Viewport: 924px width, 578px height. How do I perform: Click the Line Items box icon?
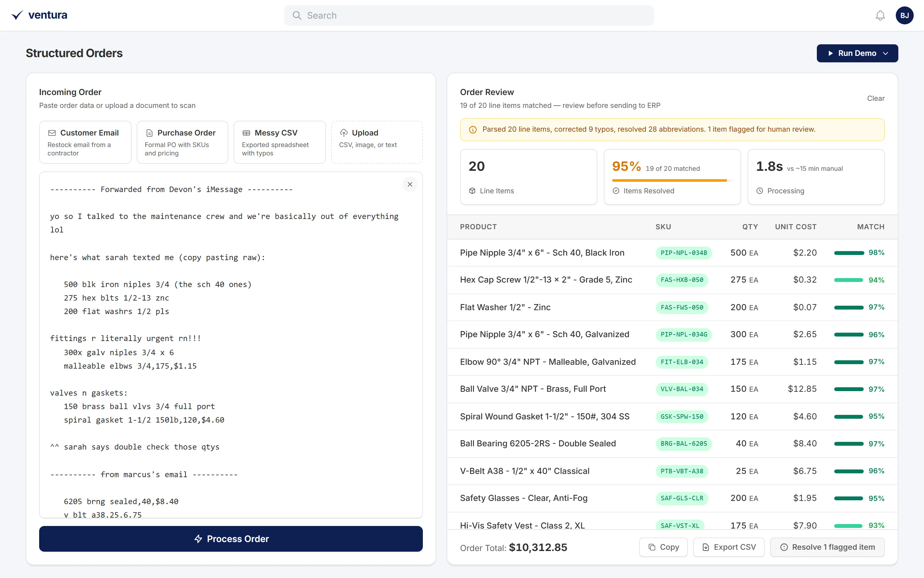pyautogui.click(x=472, y=191)
